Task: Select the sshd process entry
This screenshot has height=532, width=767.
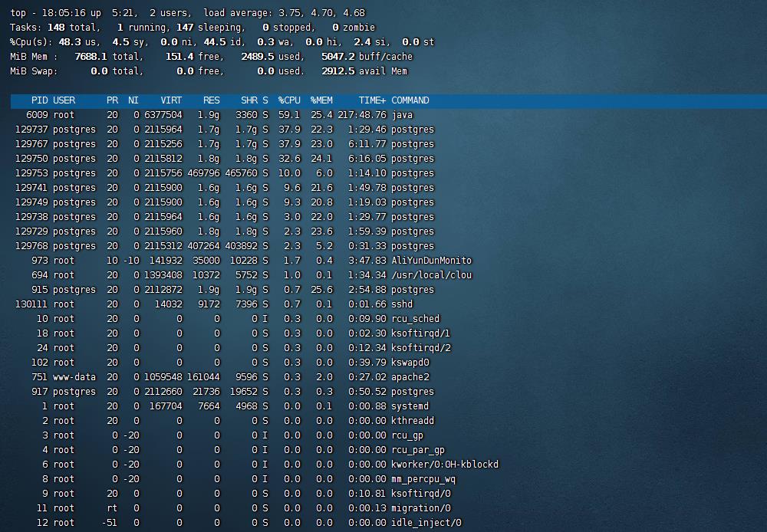Action: [402, 304]
